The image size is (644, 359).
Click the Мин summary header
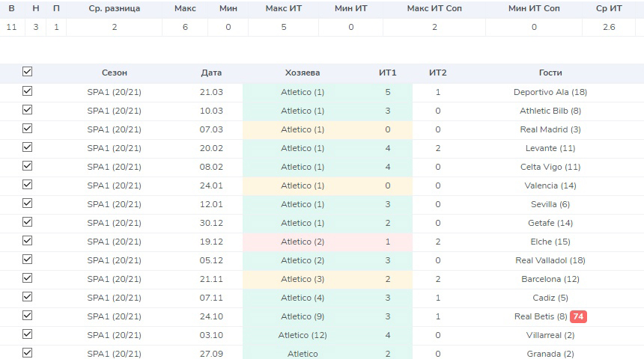tap(228, 8)
